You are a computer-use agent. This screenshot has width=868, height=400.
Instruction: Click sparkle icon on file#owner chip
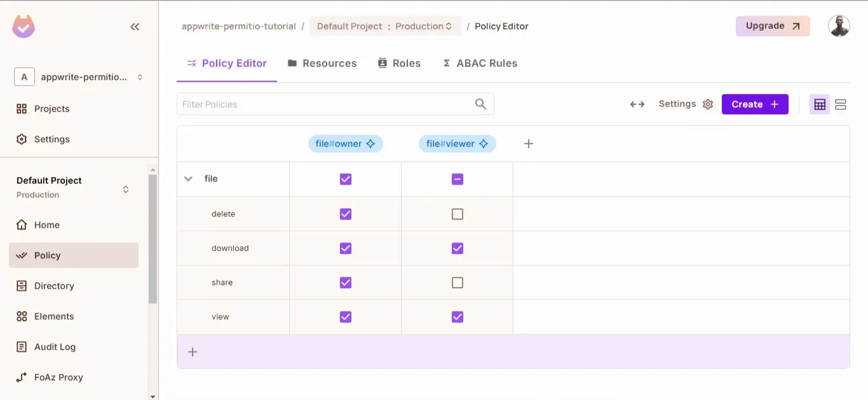[370, 143]
